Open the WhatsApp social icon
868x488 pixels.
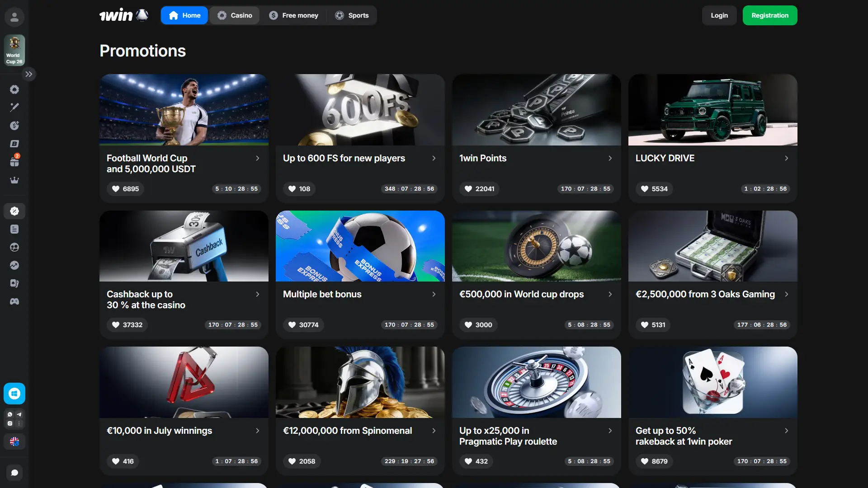point(10,414)
